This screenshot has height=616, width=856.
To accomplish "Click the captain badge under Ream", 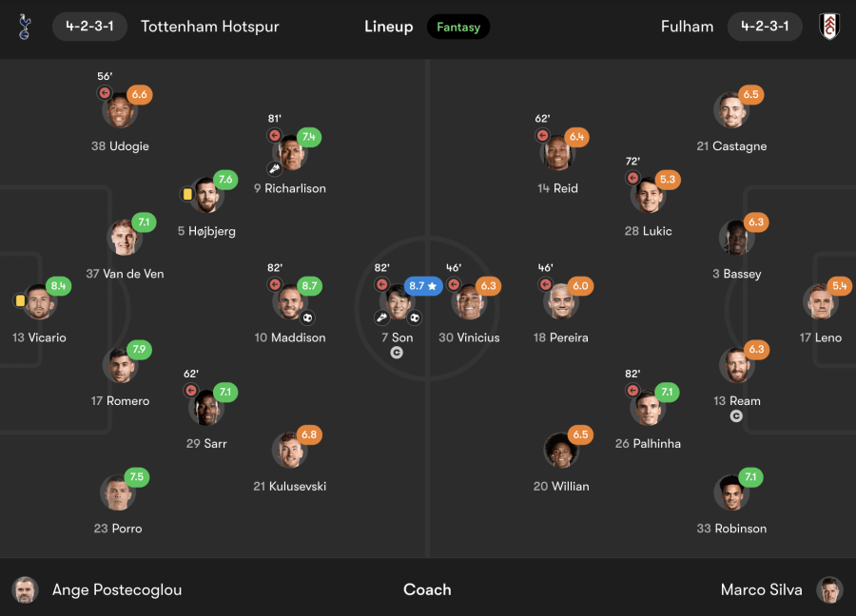I will tap(736, 416).
